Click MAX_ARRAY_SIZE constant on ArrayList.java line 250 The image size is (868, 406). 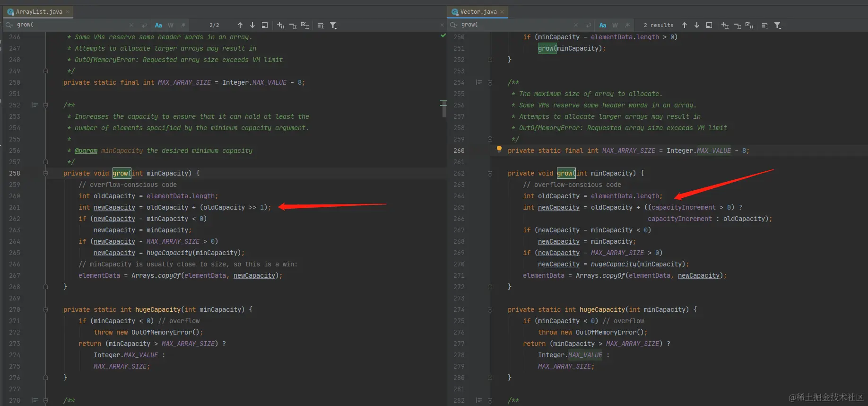[x=184, y=82]
